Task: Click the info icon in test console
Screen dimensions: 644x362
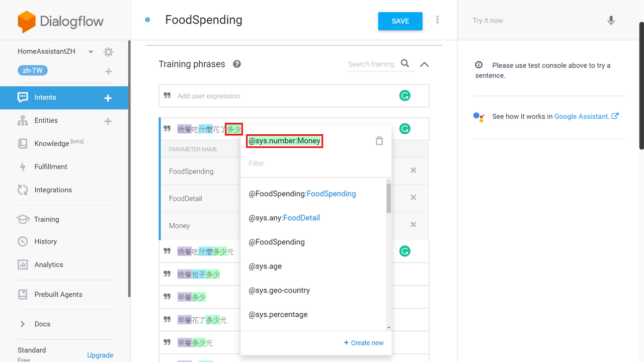Action: [x=479, y=65]
